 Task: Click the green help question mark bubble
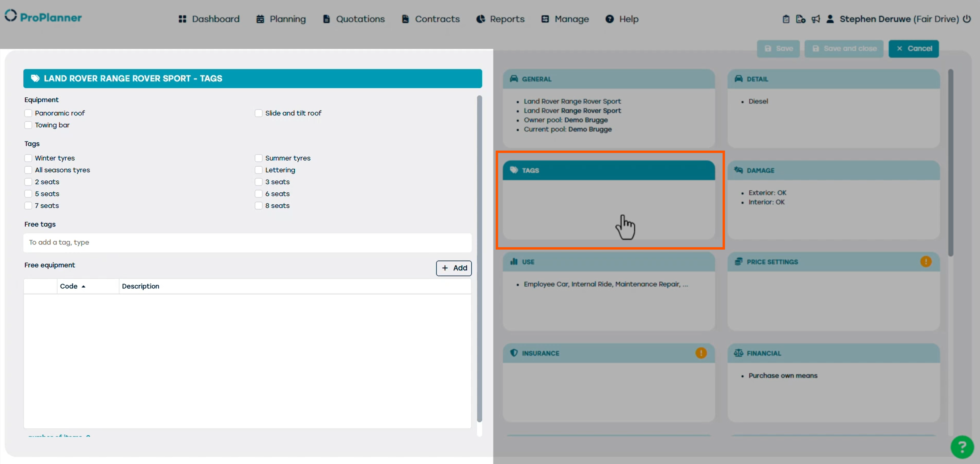click(x=962, y=447)
